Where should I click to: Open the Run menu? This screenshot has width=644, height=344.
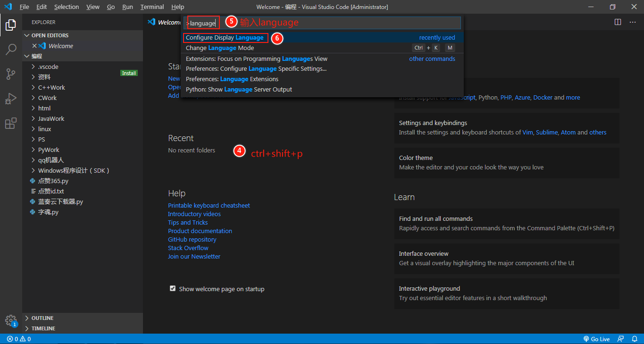click(127, 7)
